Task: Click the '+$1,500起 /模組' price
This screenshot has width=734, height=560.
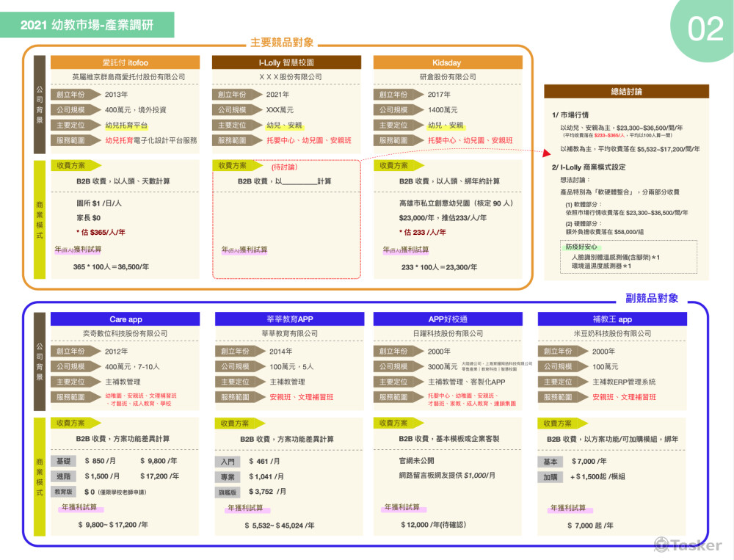Action: tap(597, 476)
